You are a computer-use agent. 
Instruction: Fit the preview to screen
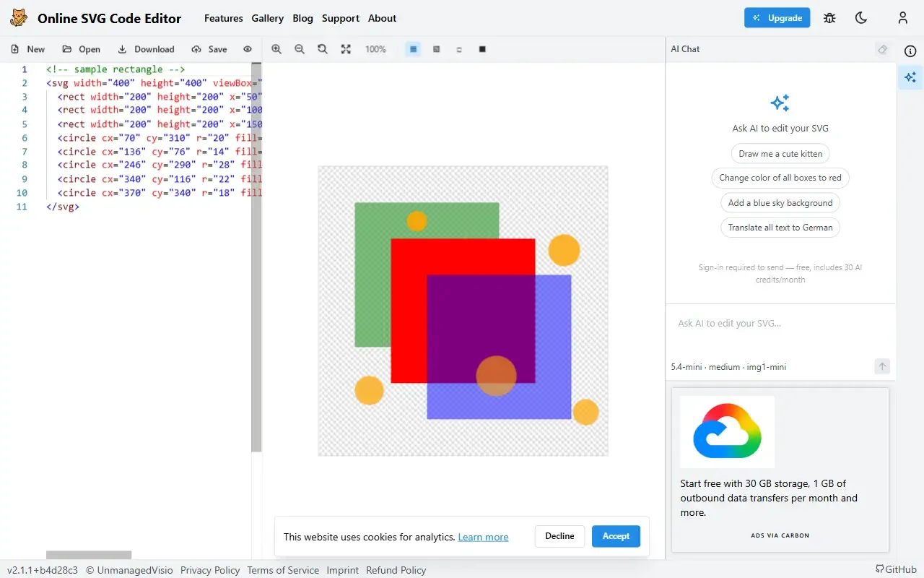point(346,49)
